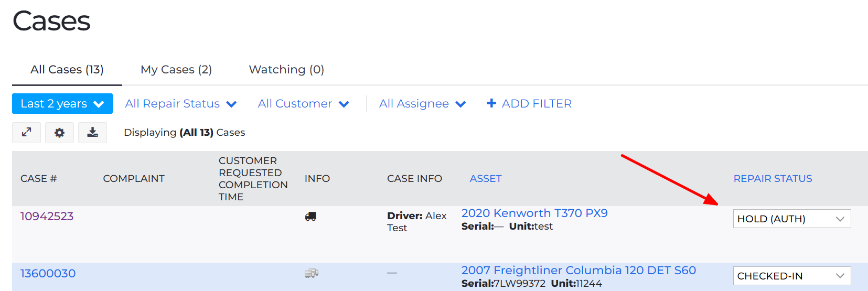Viewport: 868px width, 291px height.
Task: Click the download cases export icon
Action: point(92,133)
